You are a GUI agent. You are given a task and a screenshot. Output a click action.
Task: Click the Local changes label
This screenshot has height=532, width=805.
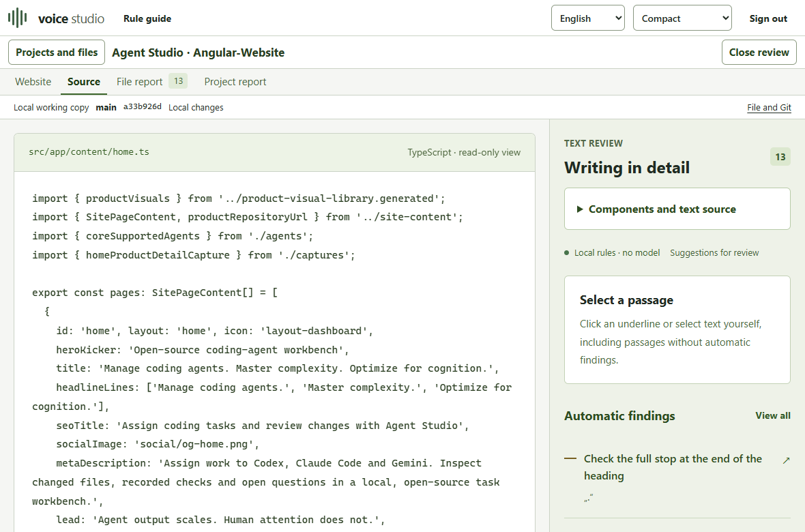[196, 107]
